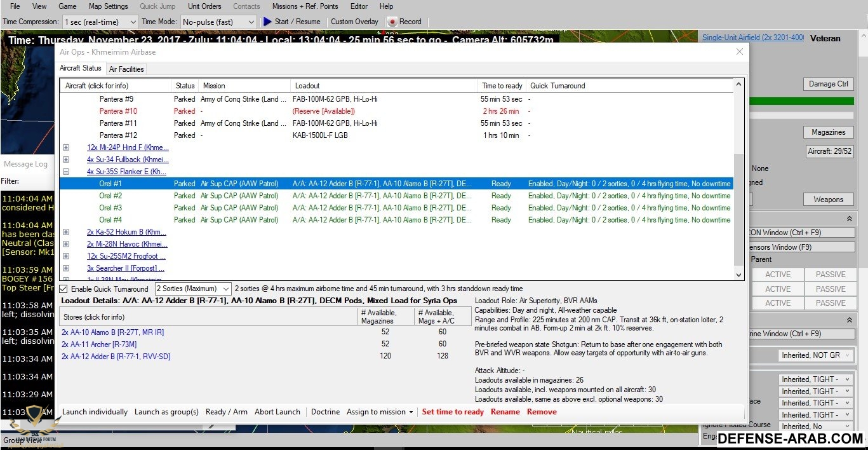
Task: Click Set time to ready
Action: tap(453, 412)
